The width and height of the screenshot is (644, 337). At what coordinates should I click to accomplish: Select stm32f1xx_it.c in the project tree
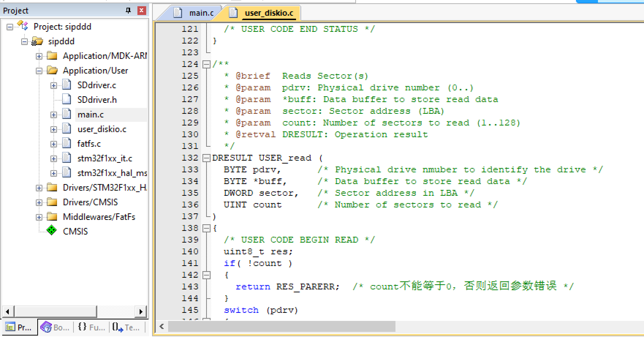point(105,158)
